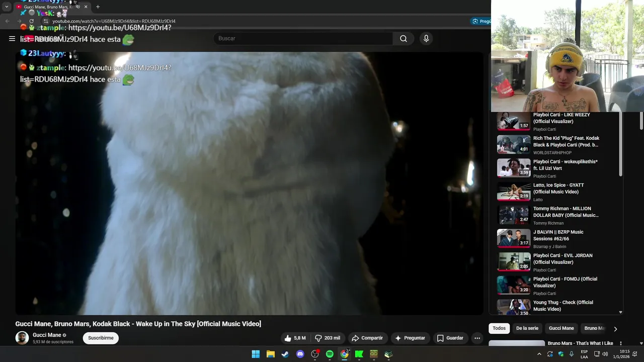644x362 pixels.
Task: Open File Explorer from the taskbar
Action: tap(270, 354)
